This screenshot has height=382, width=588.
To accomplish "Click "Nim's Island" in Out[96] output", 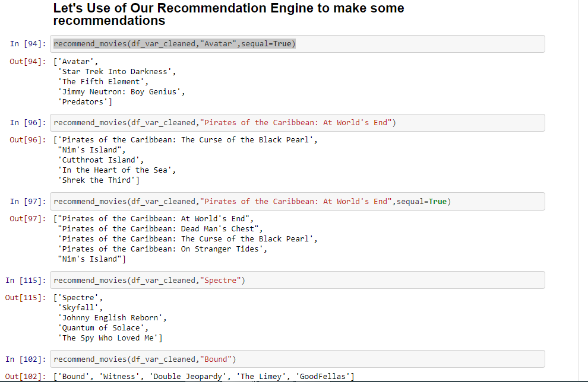I will pyautogui.click(x=91, y=150).
